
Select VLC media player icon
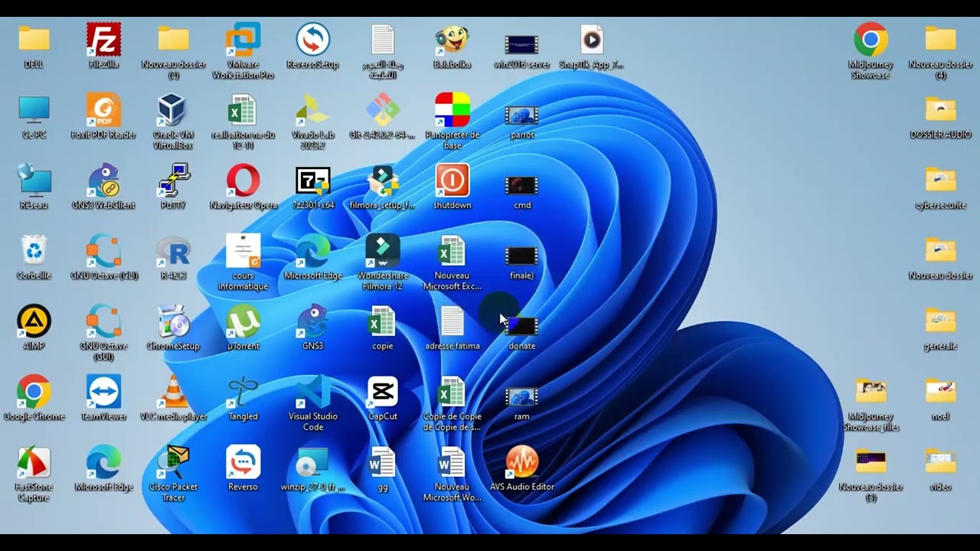(173, 392)
